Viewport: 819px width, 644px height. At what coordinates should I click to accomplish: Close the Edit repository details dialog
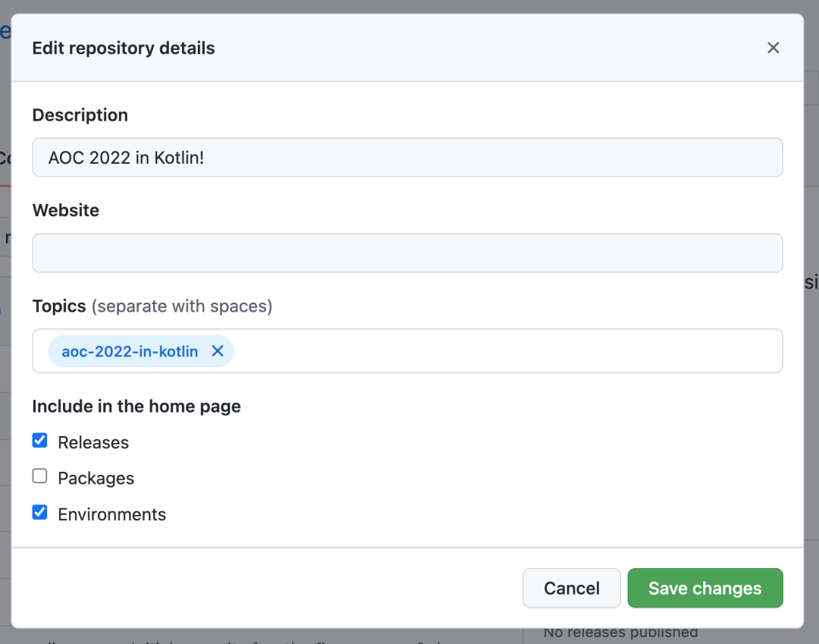(773, 48)
